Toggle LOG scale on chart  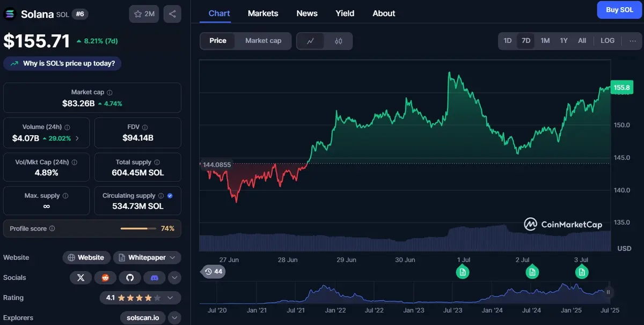click(608, 41)
